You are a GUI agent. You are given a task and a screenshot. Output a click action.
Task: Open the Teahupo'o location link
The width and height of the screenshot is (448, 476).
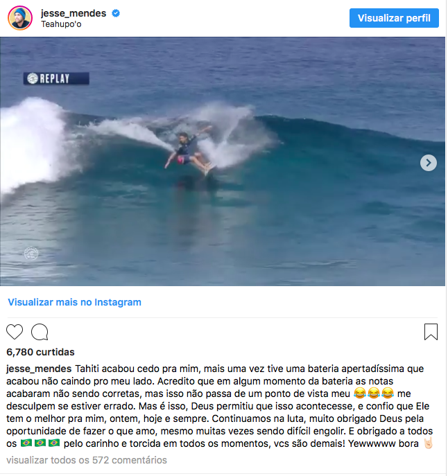coord(61,24)
